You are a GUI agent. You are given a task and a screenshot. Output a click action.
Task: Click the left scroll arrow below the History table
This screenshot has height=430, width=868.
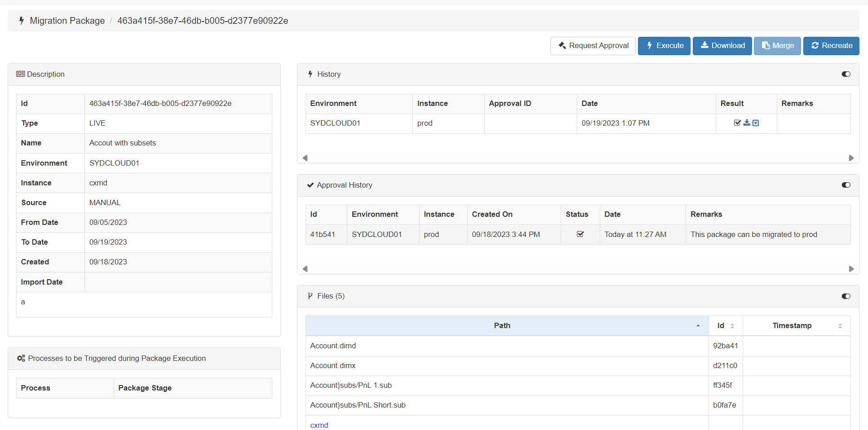pos(306,158)
